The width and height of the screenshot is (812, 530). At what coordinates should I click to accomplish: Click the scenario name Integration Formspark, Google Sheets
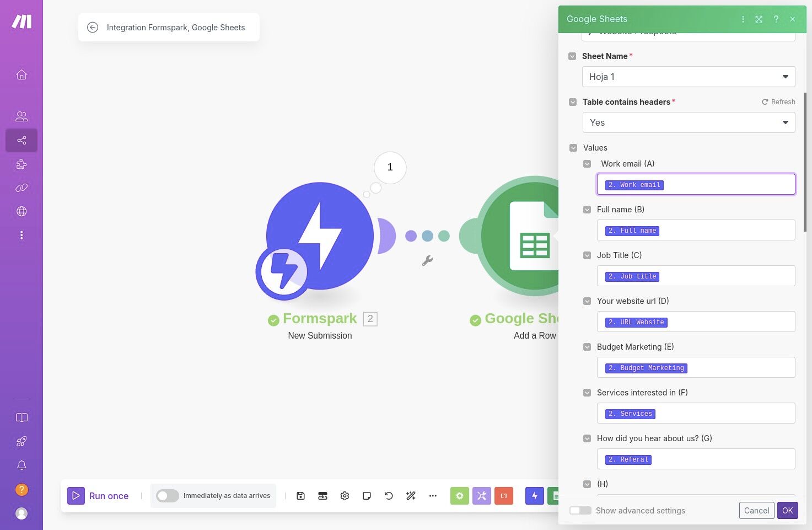(176, 28)
